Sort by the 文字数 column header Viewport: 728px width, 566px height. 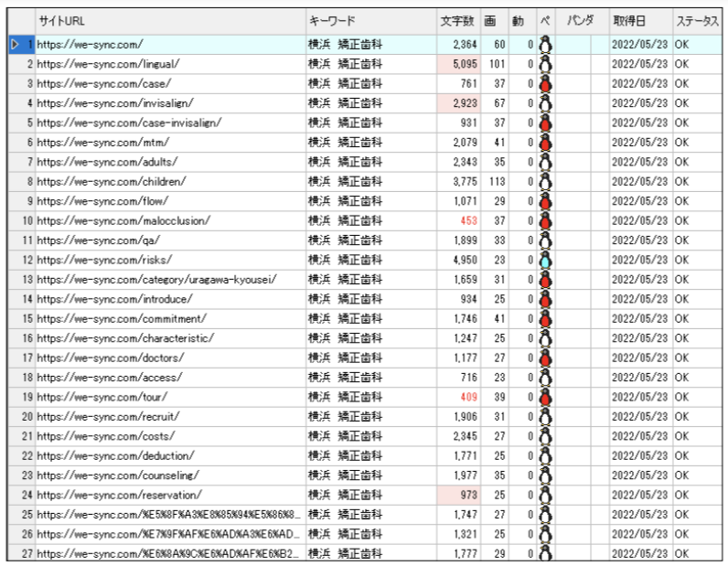(x=456, y=21)
